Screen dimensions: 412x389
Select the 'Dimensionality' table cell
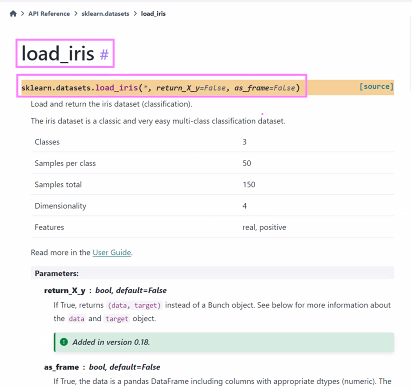[60, 206]
